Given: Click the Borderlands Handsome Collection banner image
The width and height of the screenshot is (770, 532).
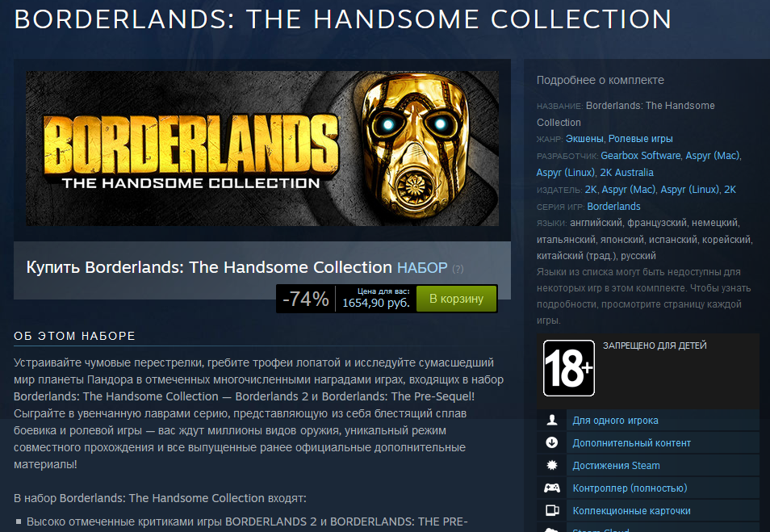Looking at the screenshot, I should (x=262, y=149).
